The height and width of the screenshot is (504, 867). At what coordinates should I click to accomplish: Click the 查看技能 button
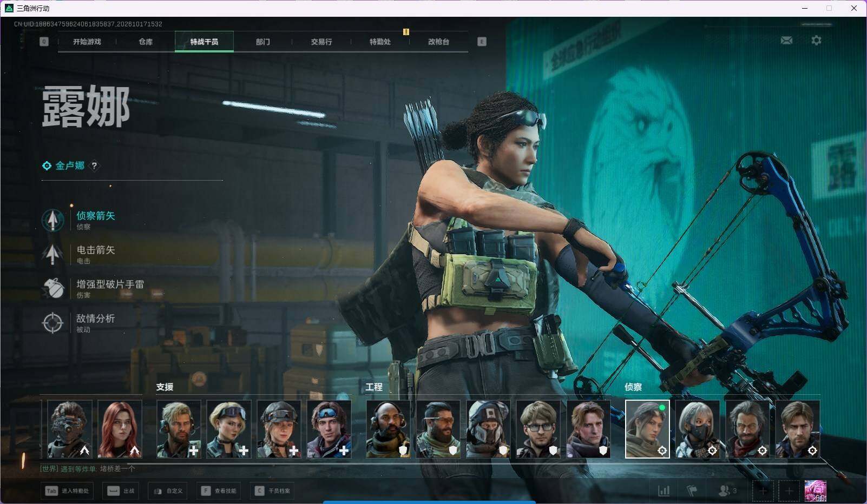point(219,491)
